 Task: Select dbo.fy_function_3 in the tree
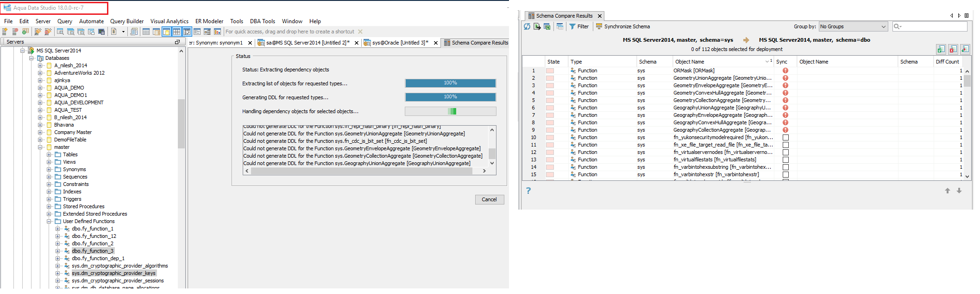(93, 251)
